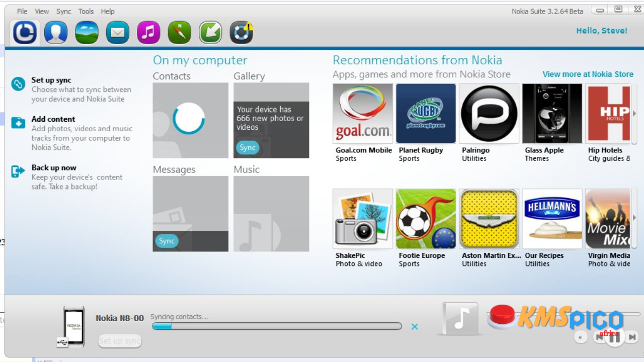644x362 pixels.
Task: Open the Palringo app thumbnail
Action: point(489,114)
